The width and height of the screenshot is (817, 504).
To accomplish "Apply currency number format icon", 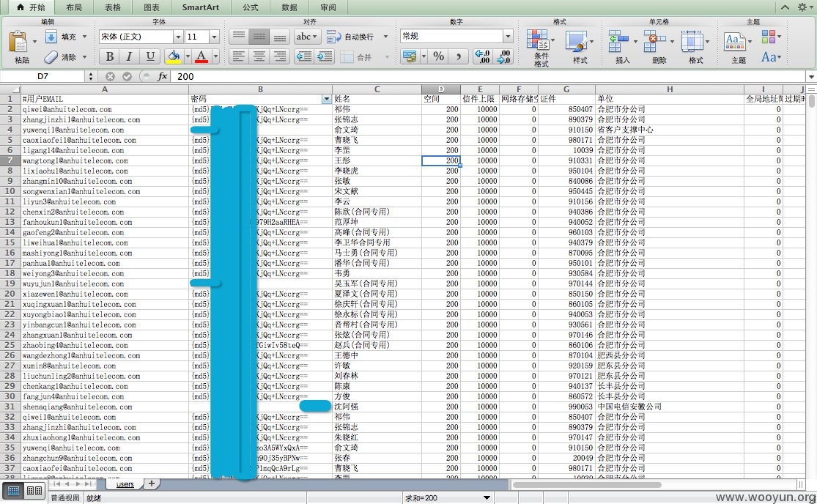I will coord(410,56).
